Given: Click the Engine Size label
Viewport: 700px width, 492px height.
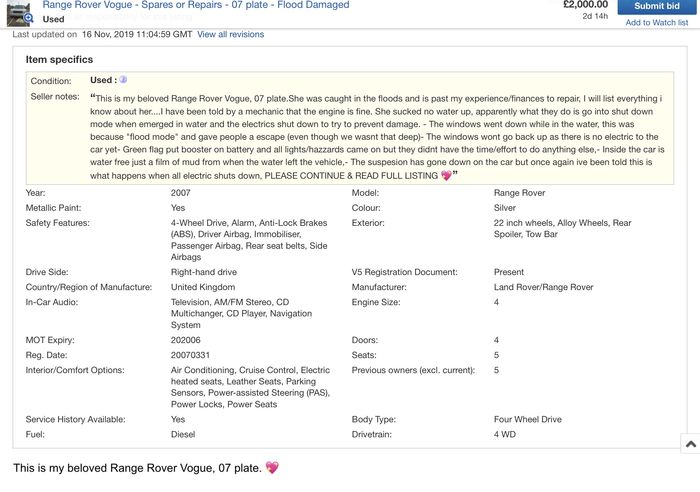Looking at the screenshot, I should [376, 302].
